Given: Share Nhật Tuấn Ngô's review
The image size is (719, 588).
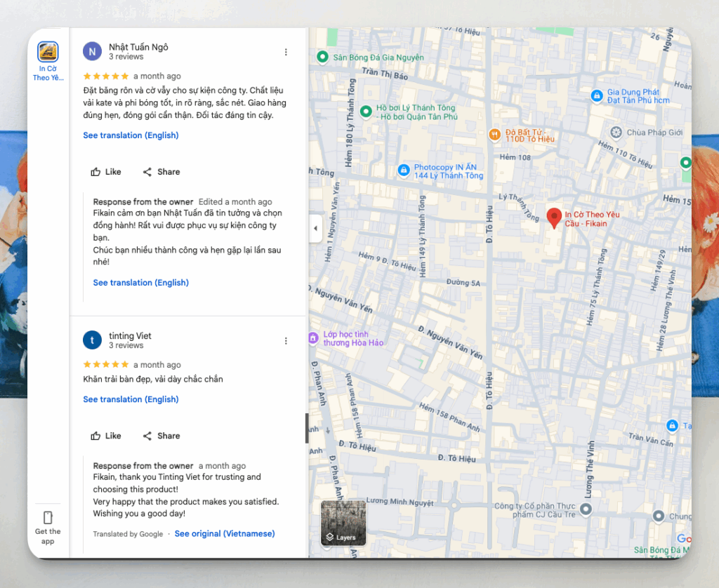Looking at the screenshot, I should tap(161, 172).
